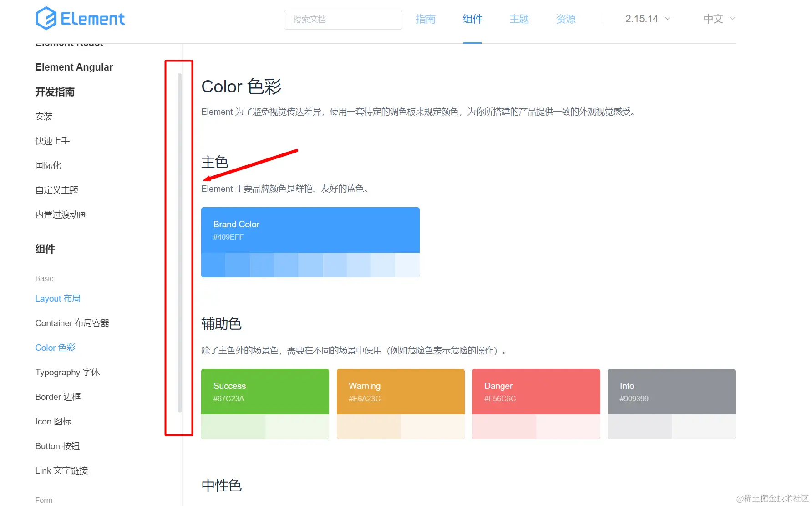
Task: Click the sidebar vertical scrollbar
Action: point(180,243)
